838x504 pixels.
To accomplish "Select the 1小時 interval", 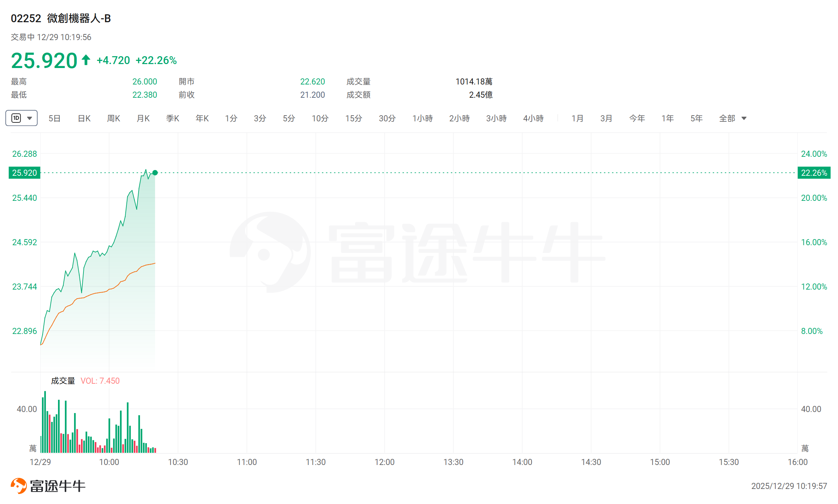I will [x=423, y=118].
